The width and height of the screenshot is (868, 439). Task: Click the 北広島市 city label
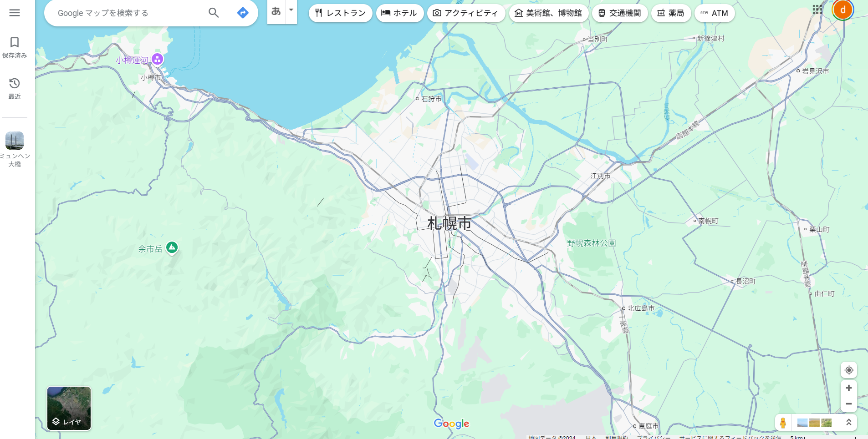tap(641, 308)
